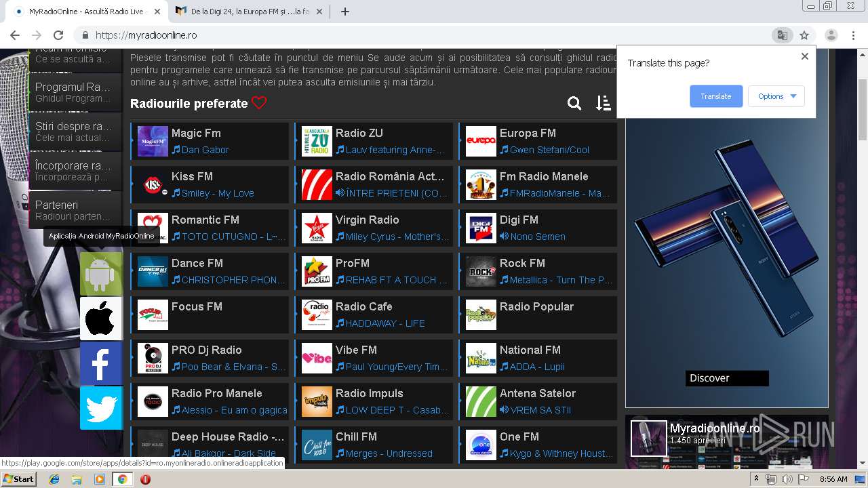The image size is (868, 488).
Task: Open the Magic Fm station logo
Action: [x=153, y=141]
